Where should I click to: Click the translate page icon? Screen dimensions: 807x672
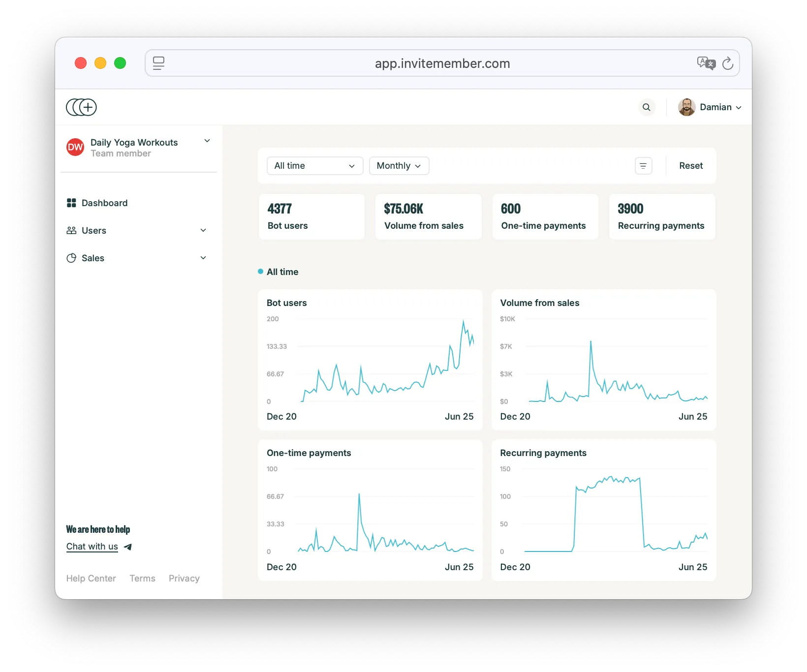pos(706,63)
